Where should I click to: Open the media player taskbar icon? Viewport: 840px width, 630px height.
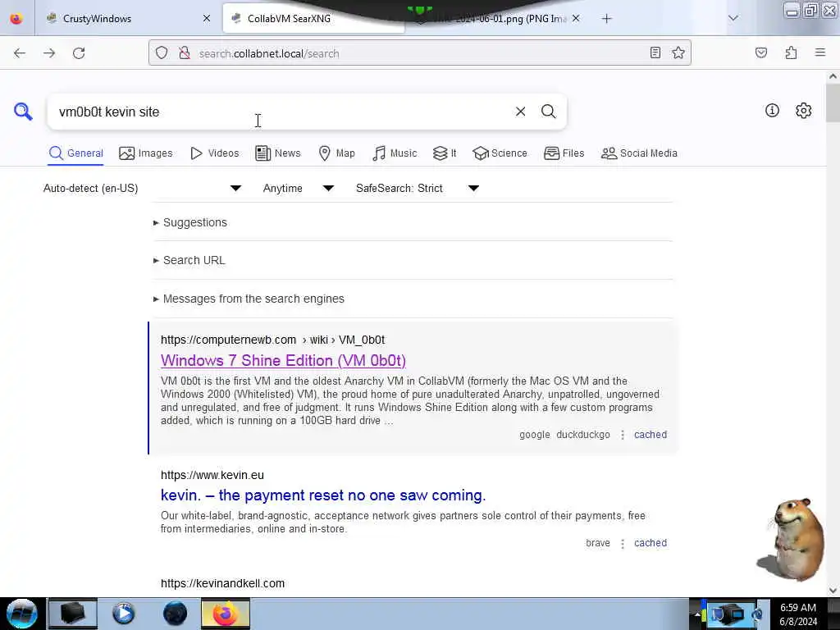tap(124, 614)
